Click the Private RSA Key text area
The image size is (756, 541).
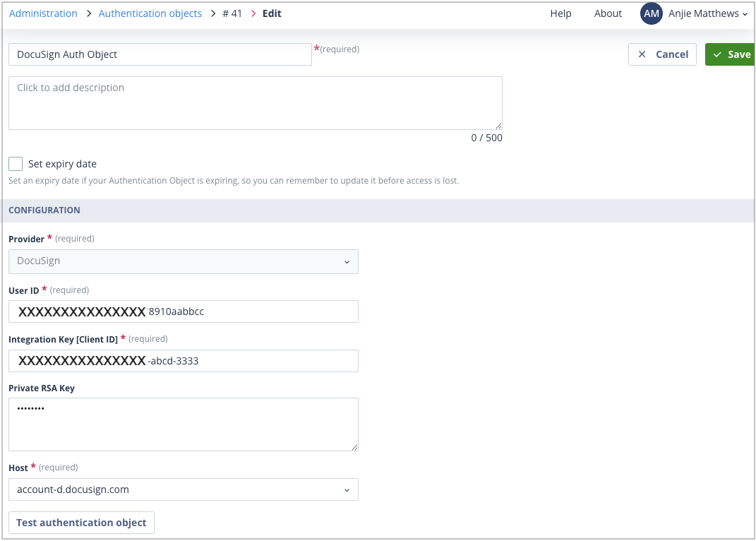(x=184, y=424)
